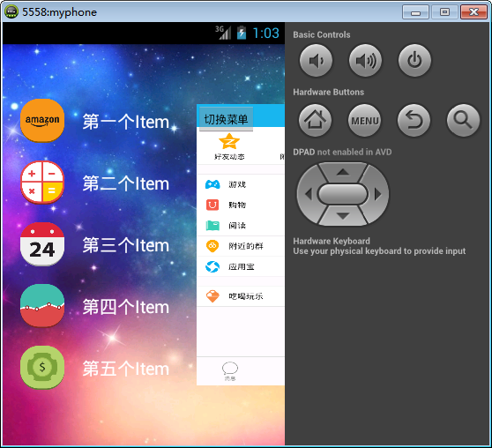The image size is (492, 448).
Task: Tap the 附近的群 menu text
Action: (246, 246)
